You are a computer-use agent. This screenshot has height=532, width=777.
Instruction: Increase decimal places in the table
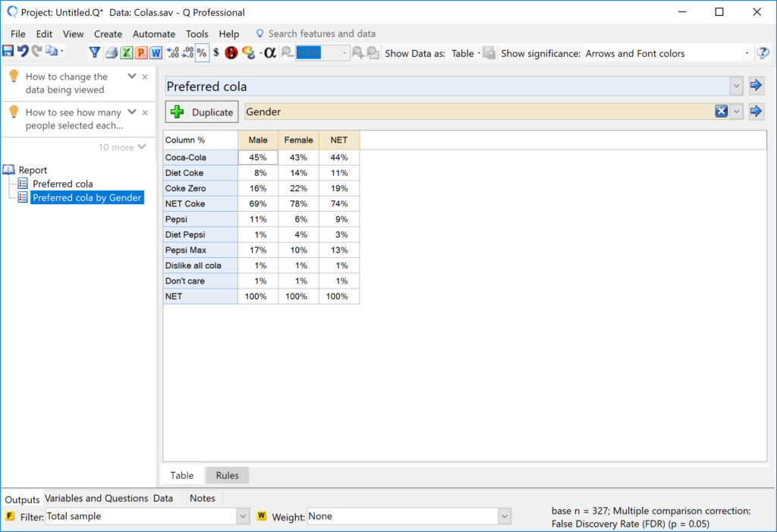pyautogui.click(x=173, y=52)
